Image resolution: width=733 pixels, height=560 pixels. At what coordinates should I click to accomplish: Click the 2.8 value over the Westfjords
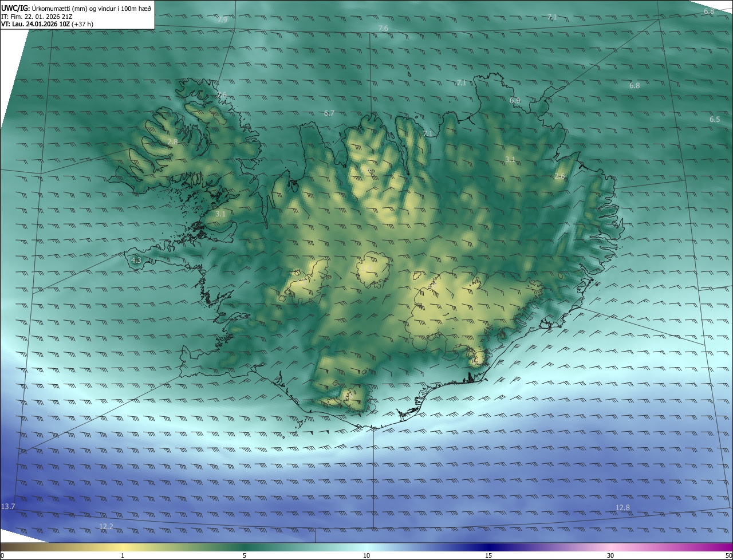[172, 141]
